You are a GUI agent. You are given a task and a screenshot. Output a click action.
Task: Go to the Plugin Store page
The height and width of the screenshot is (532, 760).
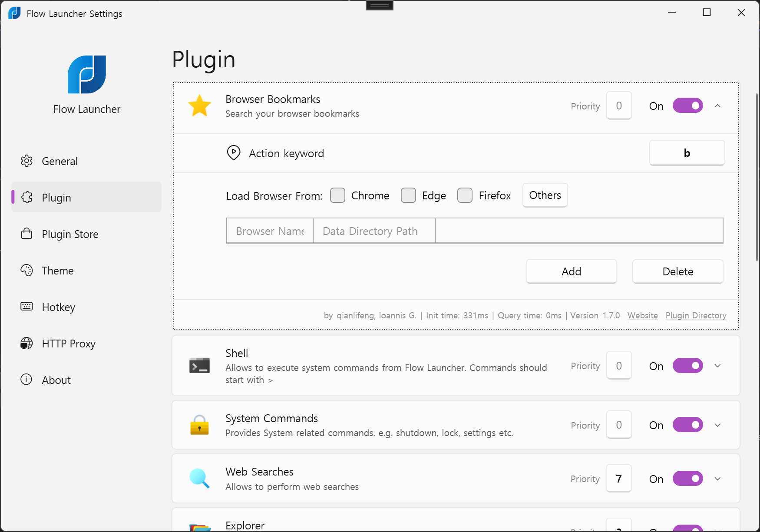(86, 234)
